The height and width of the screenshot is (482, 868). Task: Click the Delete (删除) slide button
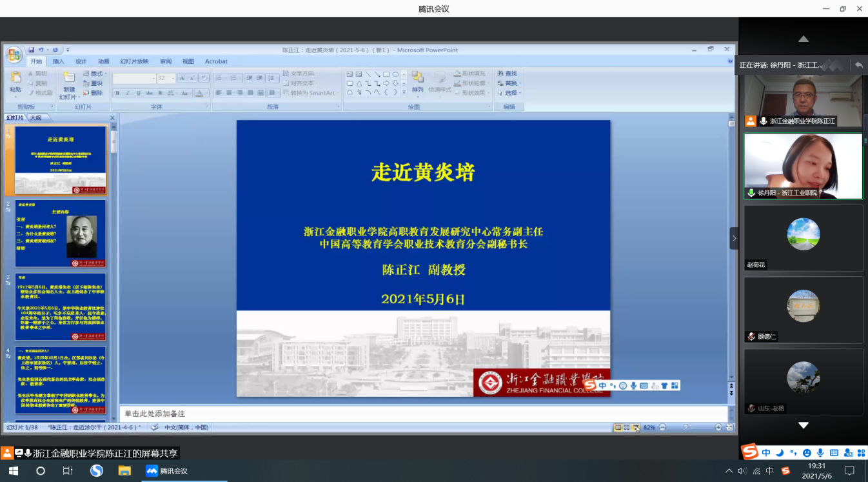coord(93,93)
